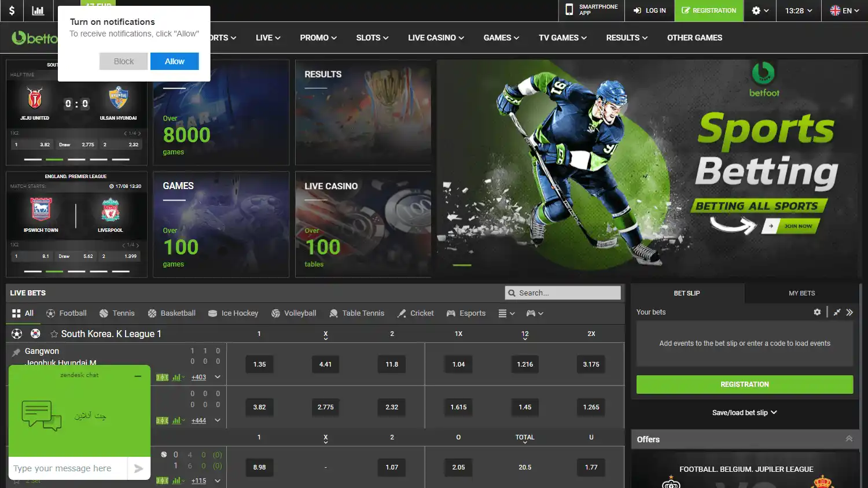Open the time 13:28 dropdown
Screen dimensions: 868x488
799,10
